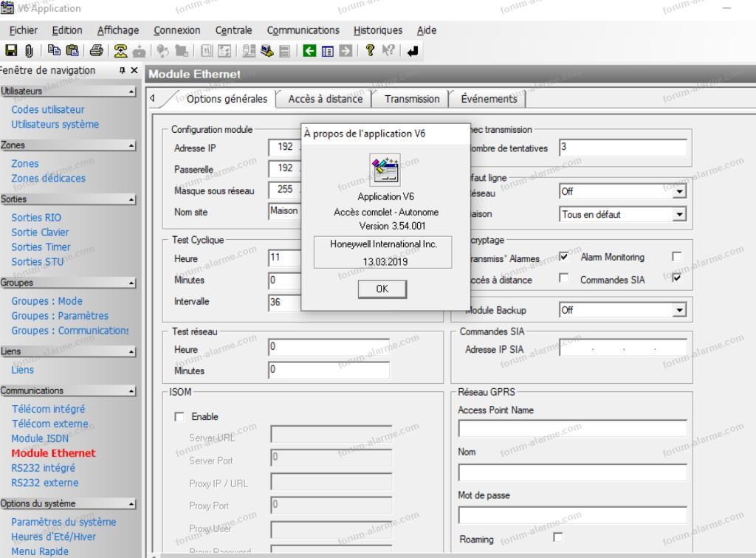Click the Copy toolbar icon
The width and height of the screenshot is (756, 558).
click(x=55, y=51)
